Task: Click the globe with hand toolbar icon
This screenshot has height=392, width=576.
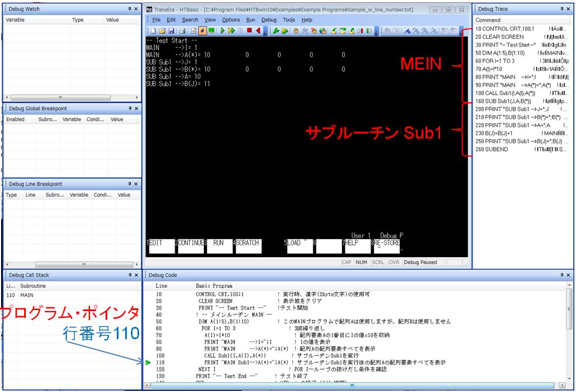Action: pyautogui.click(x=323, y=31)
